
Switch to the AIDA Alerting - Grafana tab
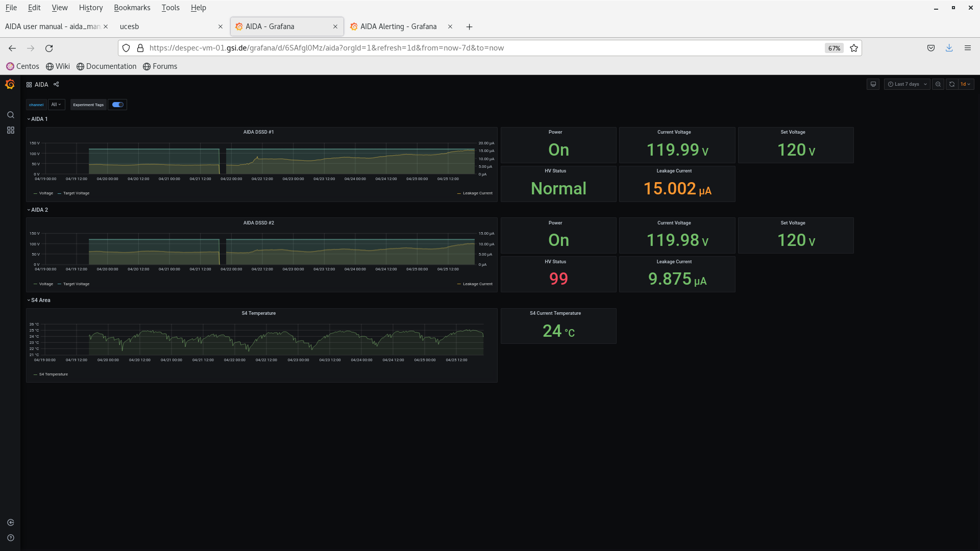398,27
